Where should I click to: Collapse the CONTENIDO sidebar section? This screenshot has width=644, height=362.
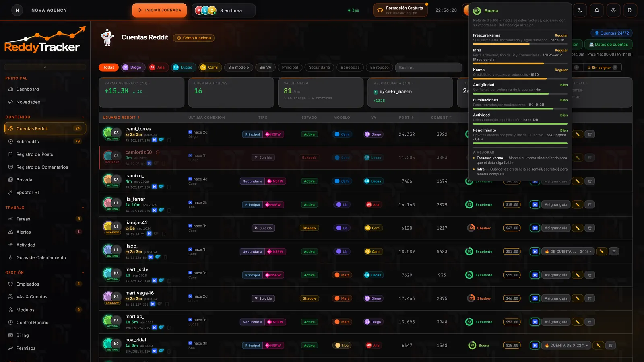tap(83, 117)
